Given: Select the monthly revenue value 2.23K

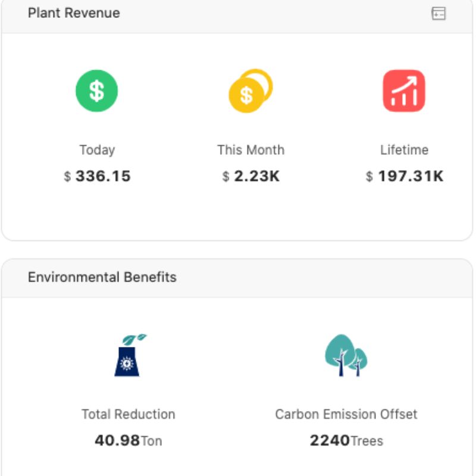Looking at the screenshot, I should point(256,177).
